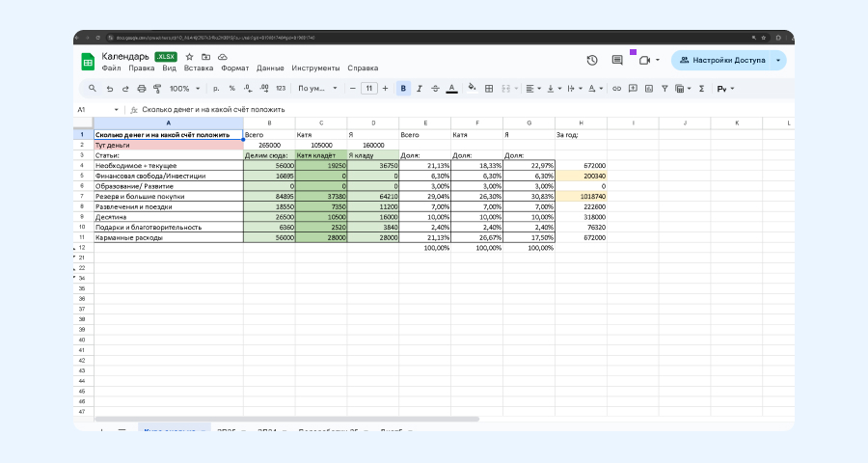This screenshot has height=463, width=868.
Task: Go to the Google Sheets home logo
Action: click(x=88, y=62)
